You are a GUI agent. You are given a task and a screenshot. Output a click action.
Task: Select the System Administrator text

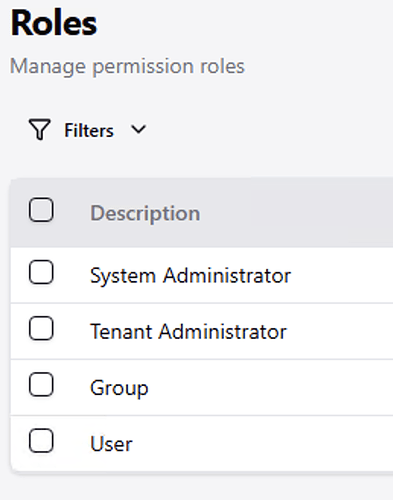pyautogui.click(x=191, y=276)
